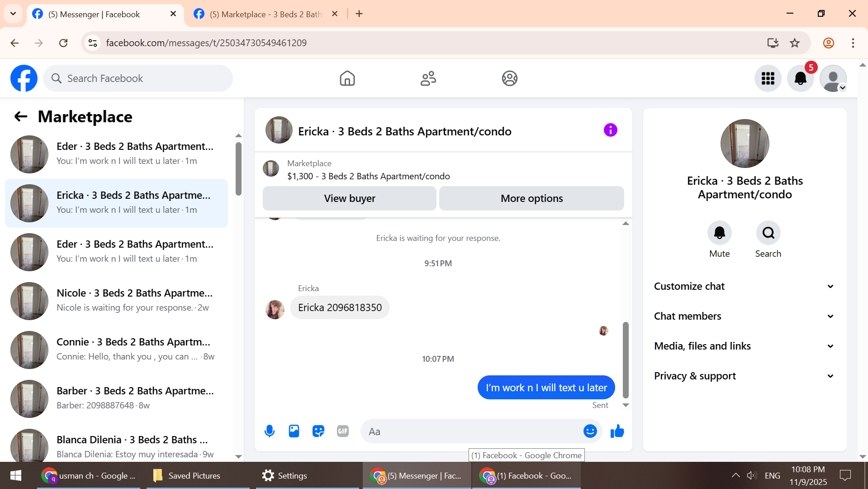This screenshot has width=868, height=489.
Task: Choose a GIF icon
Action: (x=343, y=431)
